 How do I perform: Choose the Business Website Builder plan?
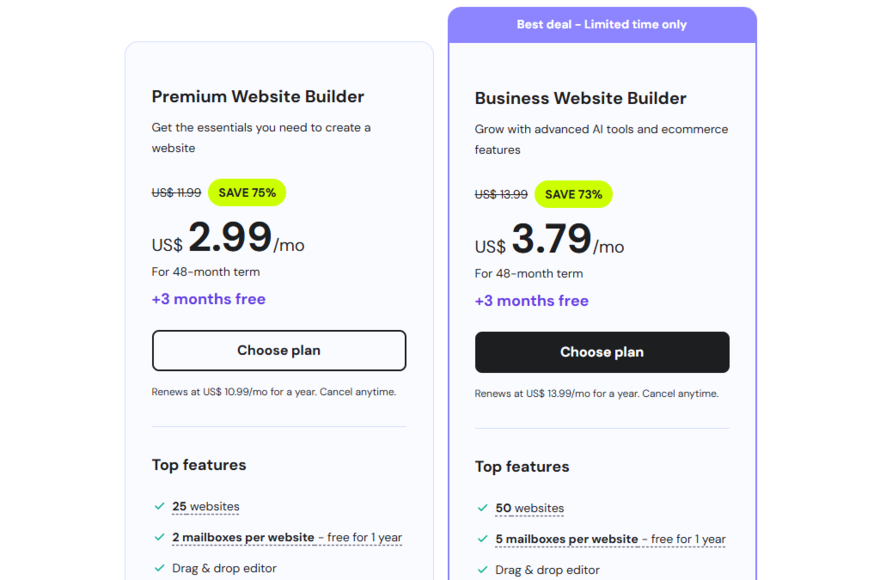click(602, 352)
